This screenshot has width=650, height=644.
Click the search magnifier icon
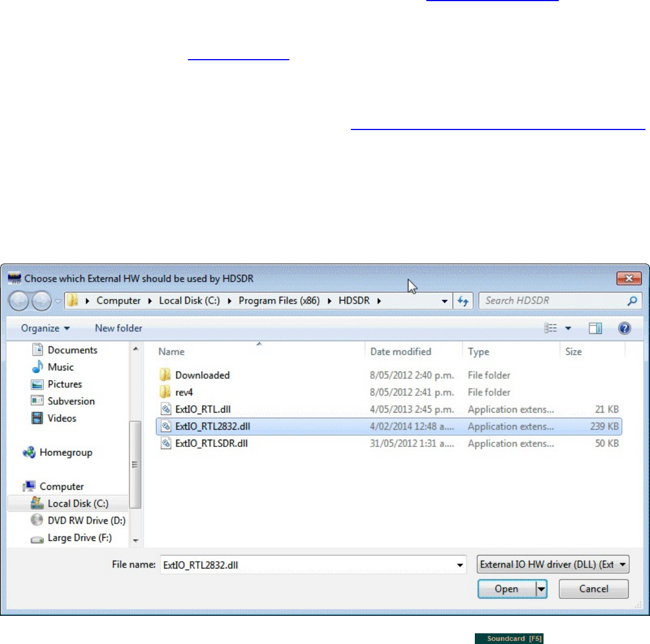click(x=632, y=301)
